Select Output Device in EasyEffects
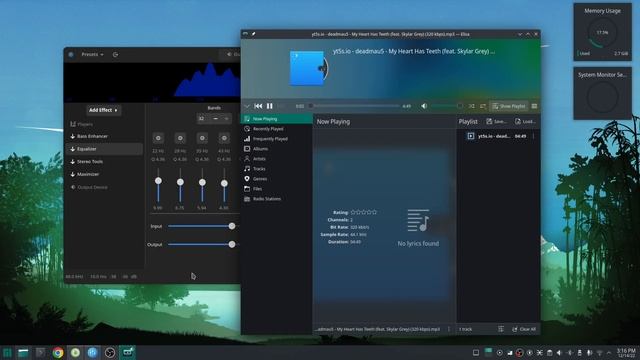The width and height of the screenshot is (640, 360). (x=104, y=187)
